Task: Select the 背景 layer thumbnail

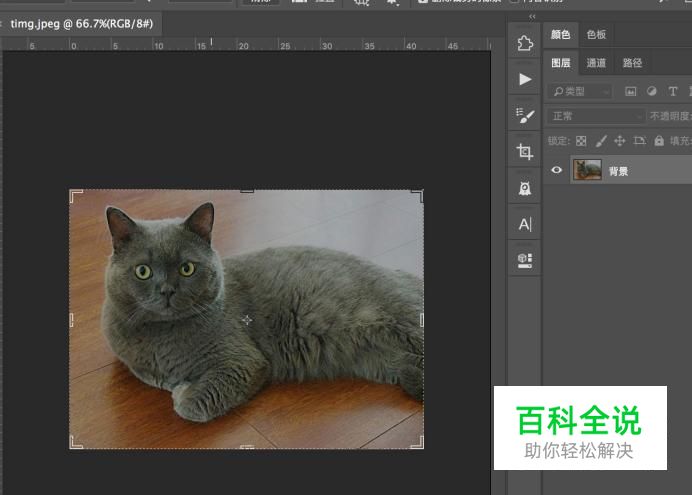Action: pos(587,171)
